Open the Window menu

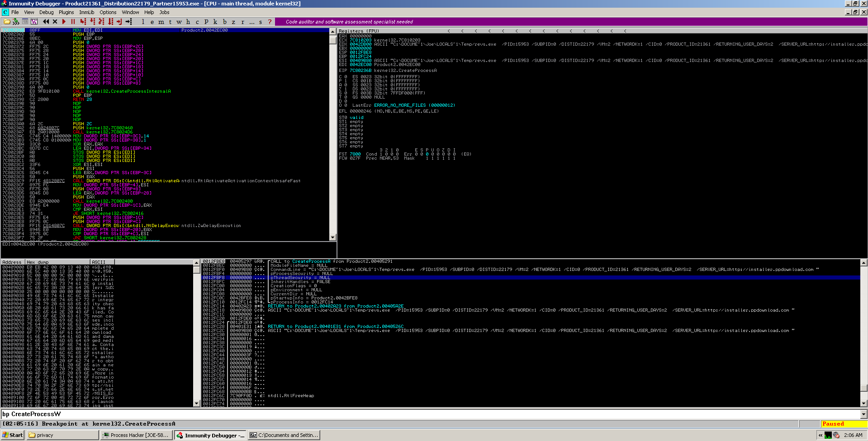point(130,12)
